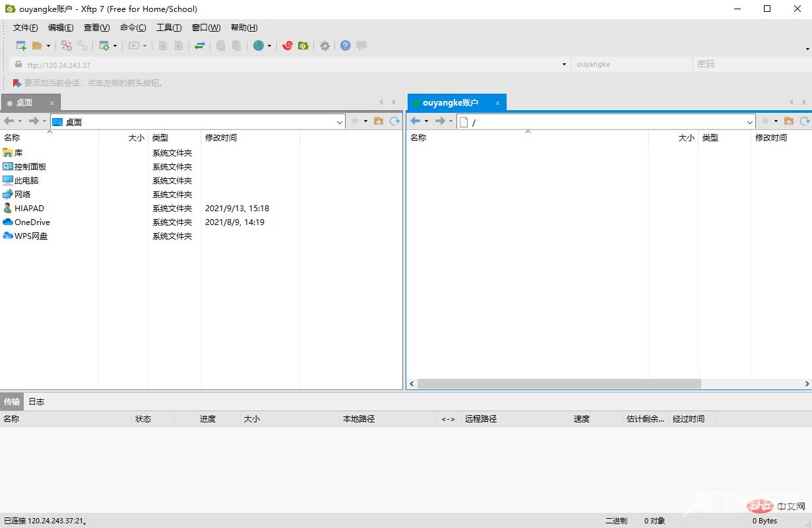Switch to the 日志 tab
Viewport: 812px width, 528px height.
(36, 401)
